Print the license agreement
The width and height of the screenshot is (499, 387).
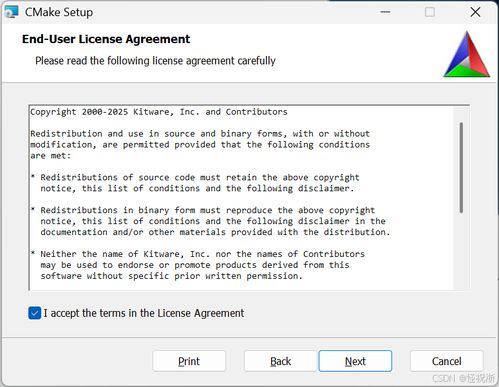(189, 361)
